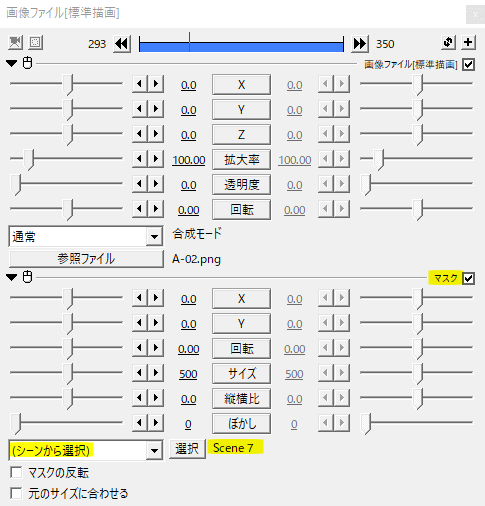485x506 pixels.
Task: Open the (シーンから選択) mask type dropdown
Action: coord(86,450)
